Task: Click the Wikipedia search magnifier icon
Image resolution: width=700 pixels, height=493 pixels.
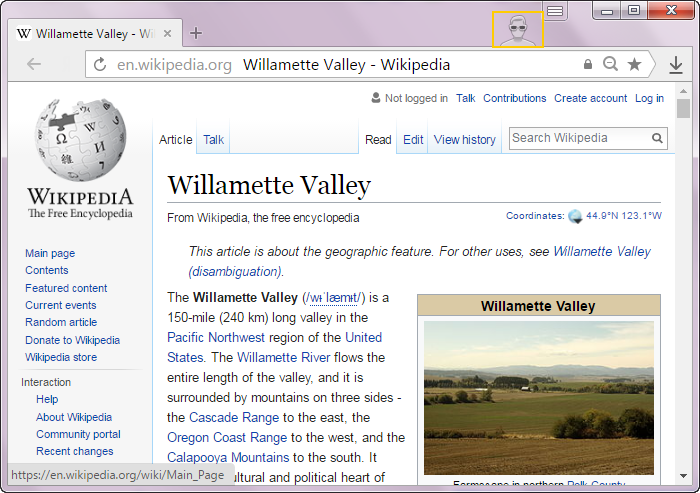Action: [657, 138]
